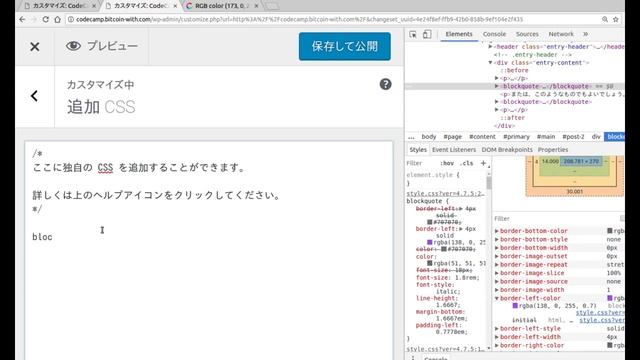Expand the second blockquote node
The image size is (640, 360).
pyautogui.click(x=497, y=102)
